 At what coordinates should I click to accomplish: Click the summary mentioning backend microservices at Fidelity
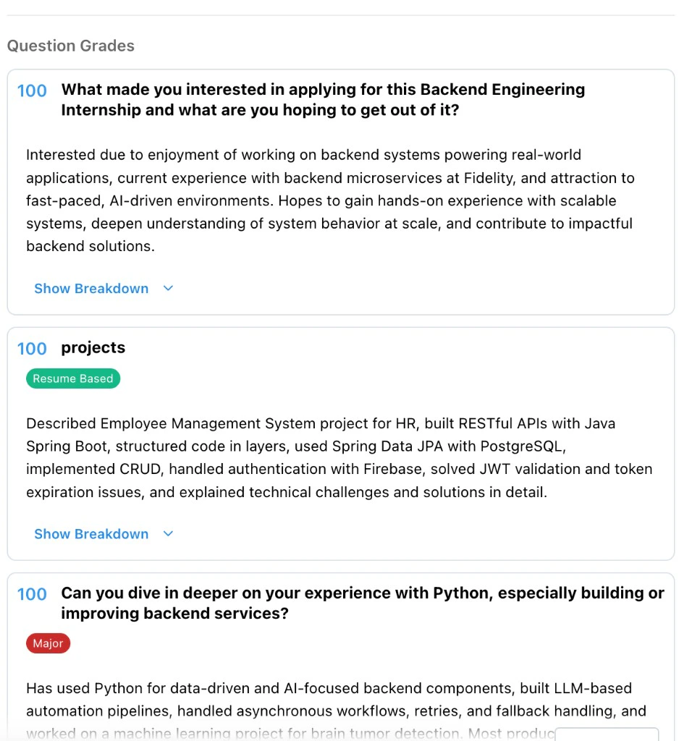(x=330, y=200)
